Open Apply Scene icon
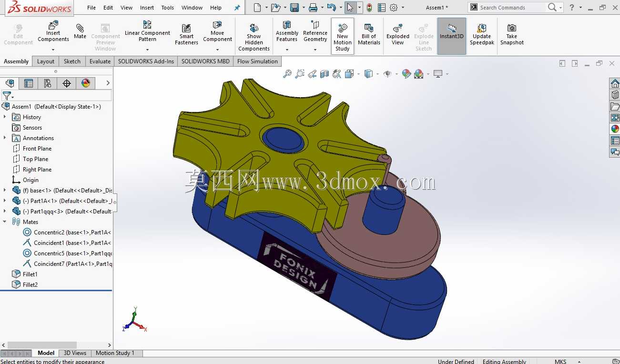 (419, 74)
